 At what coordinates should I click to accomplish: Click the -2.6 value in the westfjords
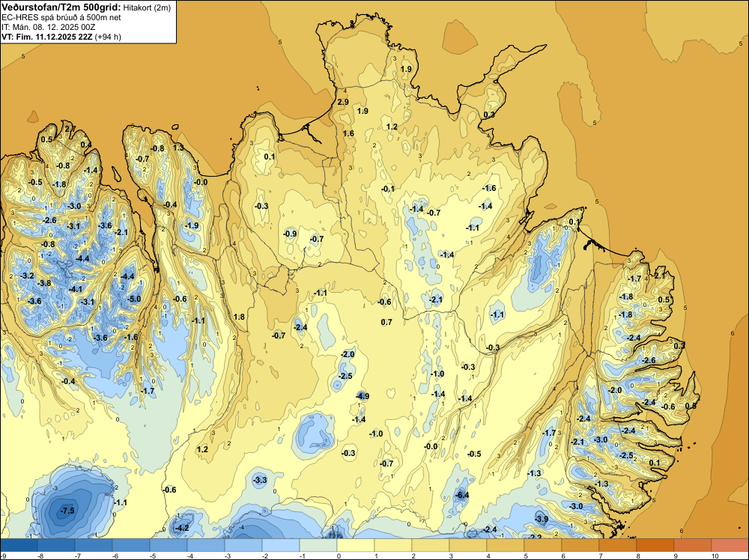click(x=49, y=221)
